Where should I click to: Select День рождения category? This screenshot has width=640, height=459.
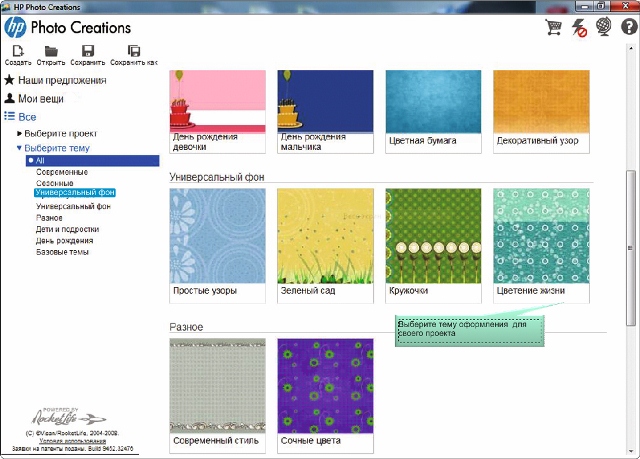coord(64,241)
